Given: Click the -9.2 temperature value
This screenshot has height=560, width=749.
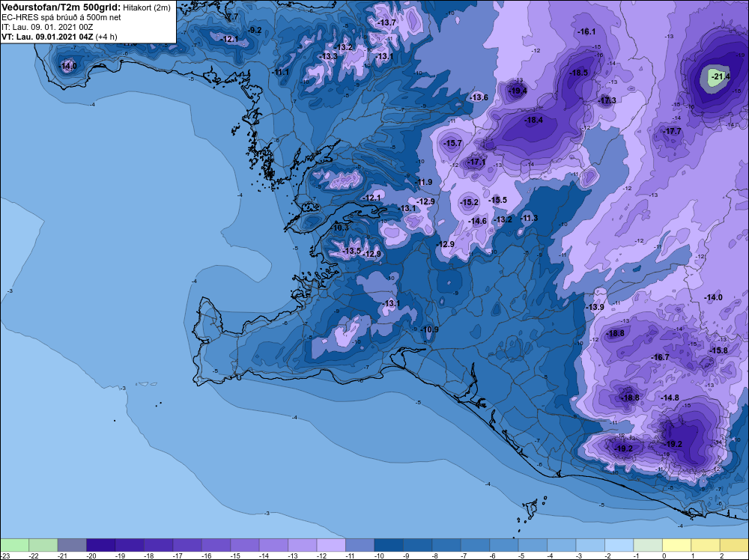Looking at the screenshot, I should point(255,30).
